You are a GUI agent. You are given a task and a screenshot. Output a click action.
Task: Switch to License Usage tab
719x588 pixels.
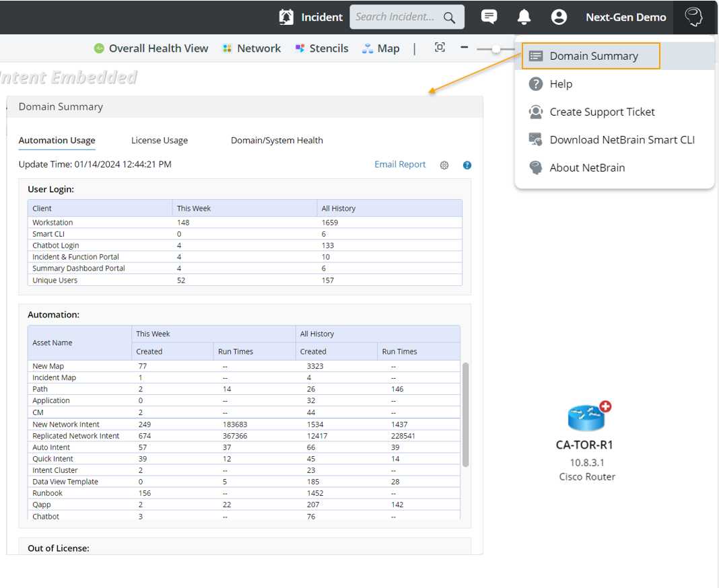pos(160,141)
